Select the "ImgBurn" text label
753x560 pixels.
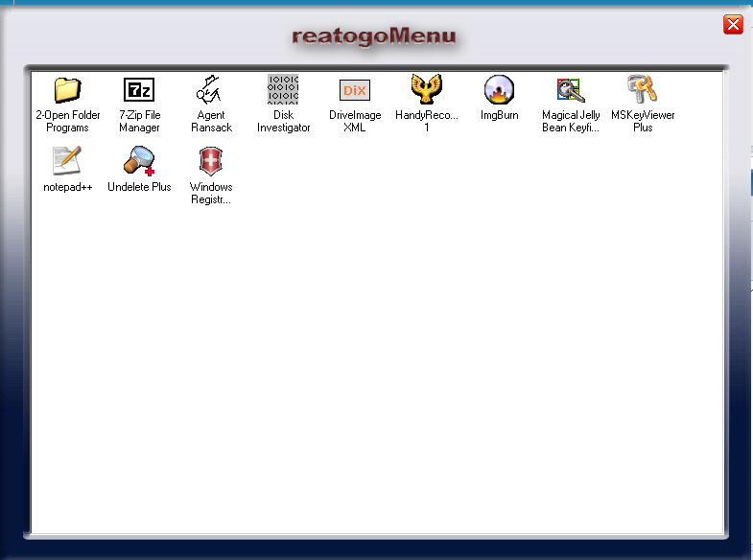tap(499, 115)
